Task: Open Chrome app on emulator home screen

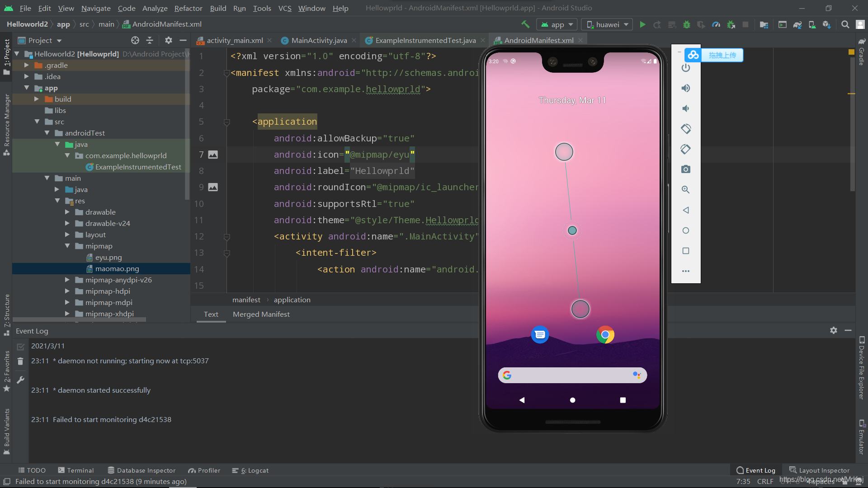Action: click(x=605, y=335)
